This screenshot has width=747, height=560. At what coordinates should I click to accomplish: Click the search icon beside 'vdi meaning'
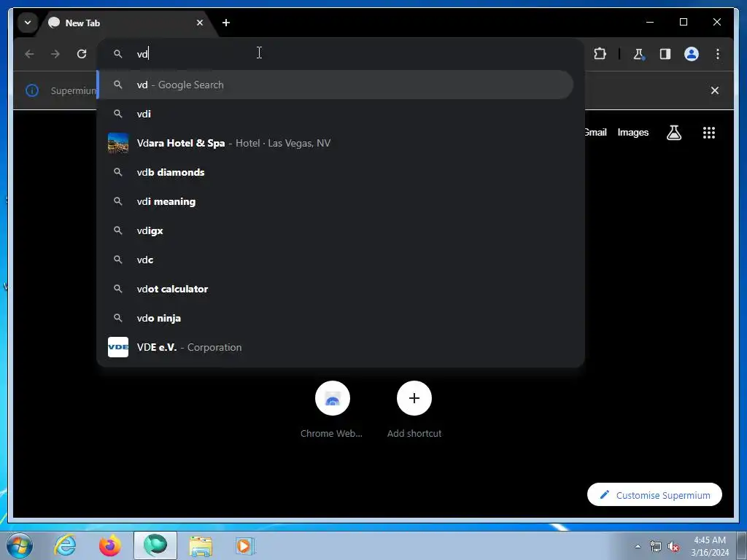pyautogui.click(x=118, y=201)
